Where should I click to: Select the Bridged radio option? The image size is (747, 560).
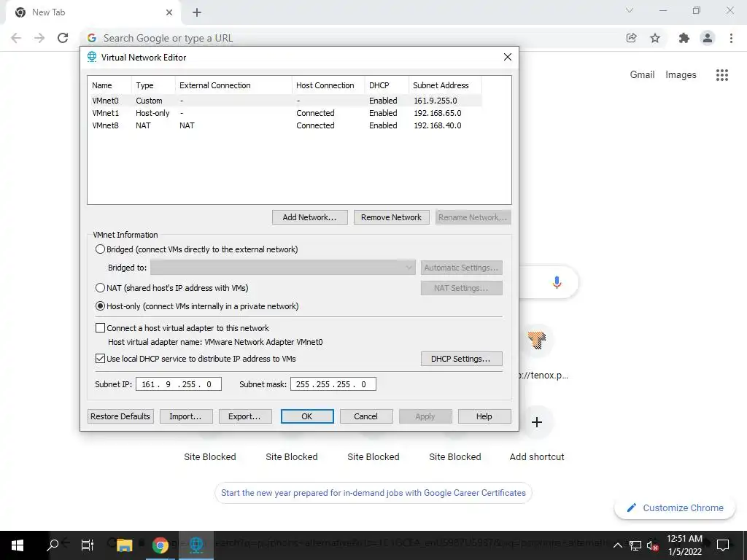pos(100,249)
